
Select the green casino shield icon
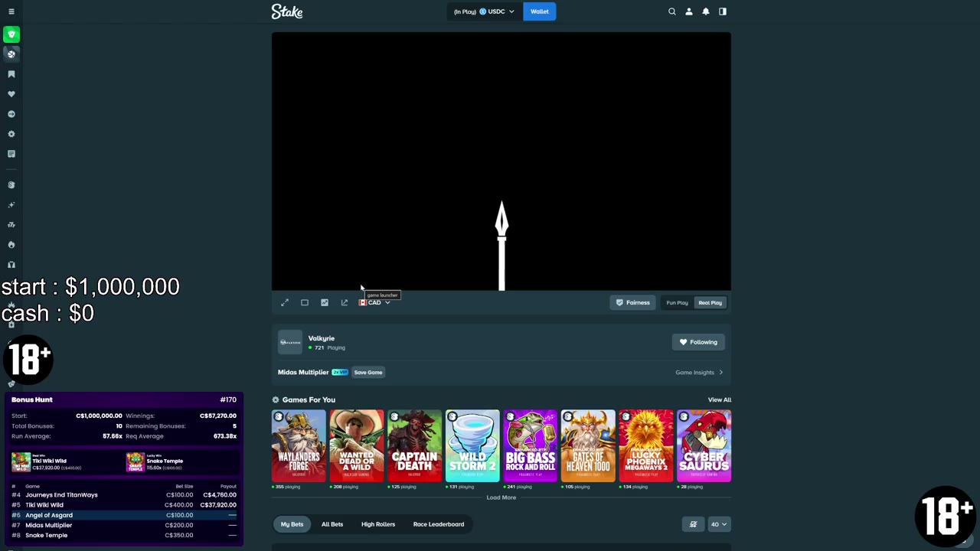11,34
